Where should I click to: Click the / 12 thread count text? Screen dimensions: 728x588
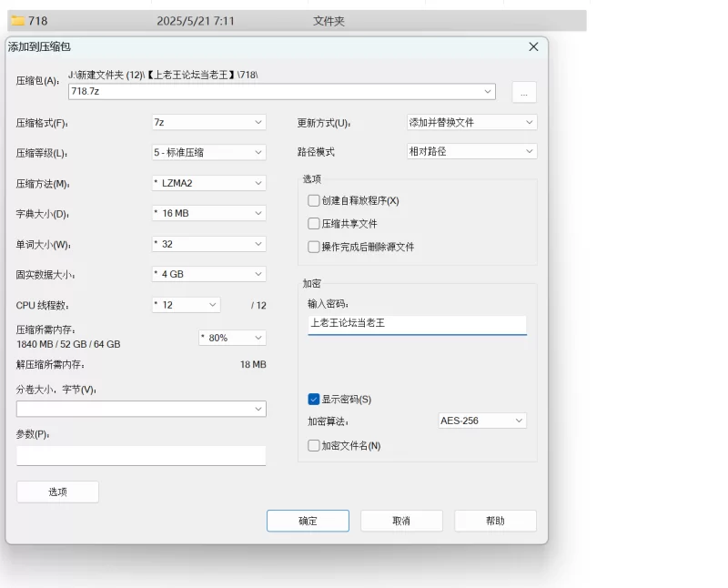click(258, 305)
